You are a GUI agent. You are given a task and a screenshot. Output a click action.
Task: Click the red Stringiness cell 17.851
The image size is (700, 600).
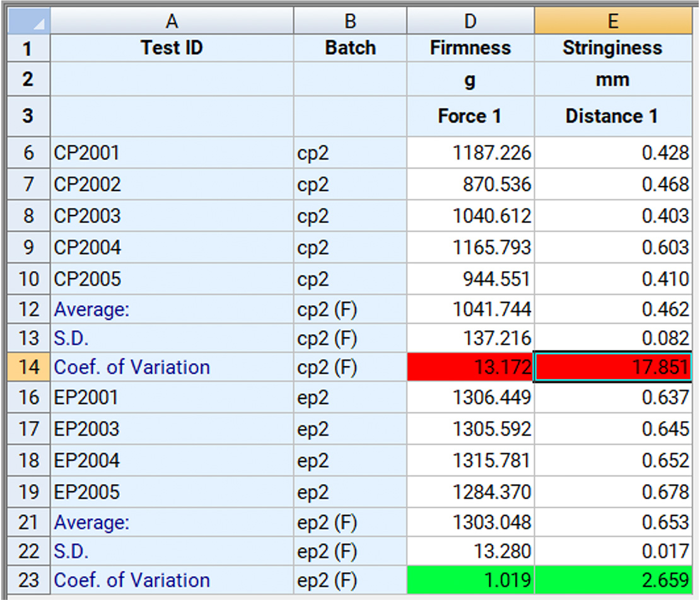[x=612, y=367]
